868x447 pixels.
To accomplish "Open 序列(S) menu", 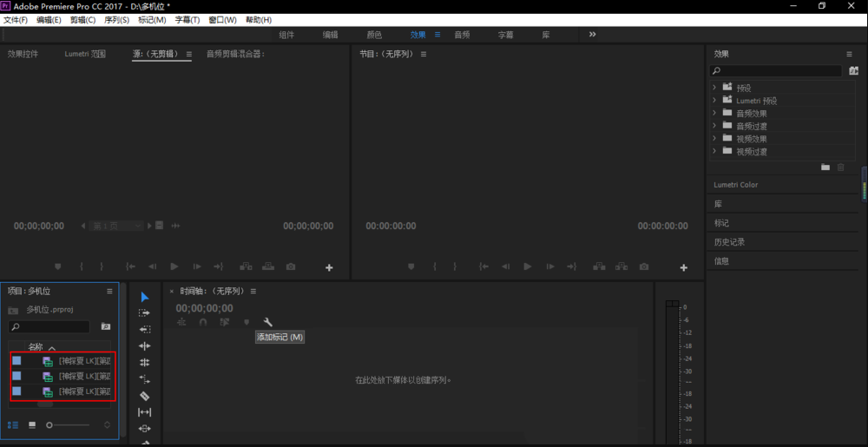I will [117, 20].
